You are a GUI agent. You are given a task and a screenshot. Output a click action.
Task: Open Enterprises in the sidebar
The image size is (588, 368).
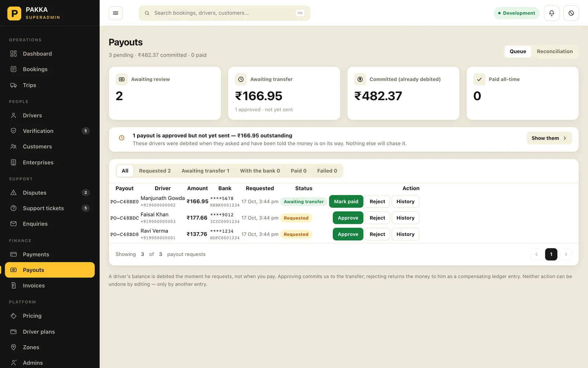coord(50,162)
